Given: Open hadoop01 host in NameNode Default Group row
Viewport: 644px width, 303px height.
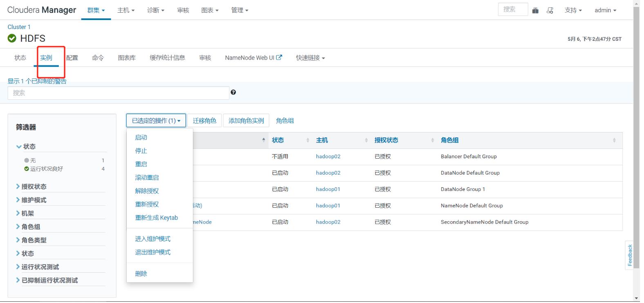Looking at the screenshot, I should (328, 206).
